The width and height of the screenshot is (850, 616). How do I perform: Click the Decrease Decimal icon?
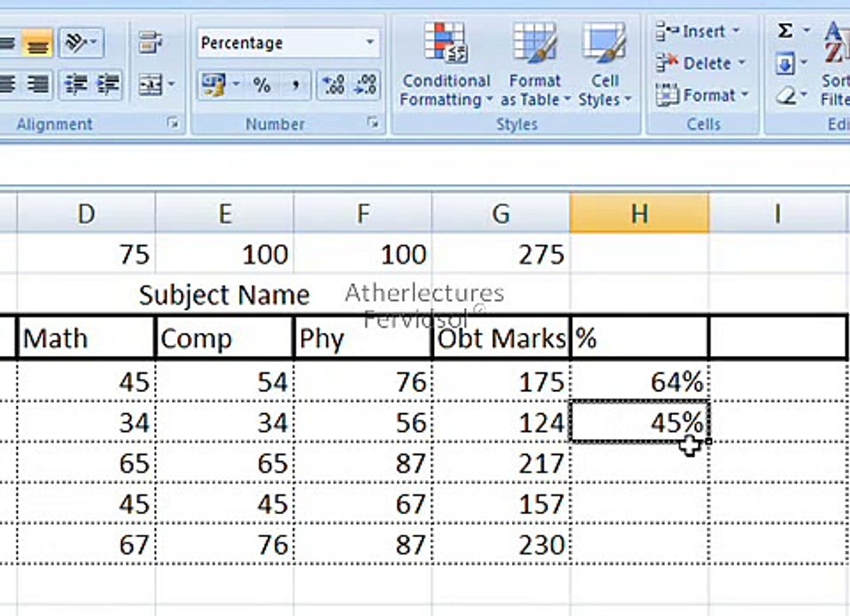click(x=365, y=85)
